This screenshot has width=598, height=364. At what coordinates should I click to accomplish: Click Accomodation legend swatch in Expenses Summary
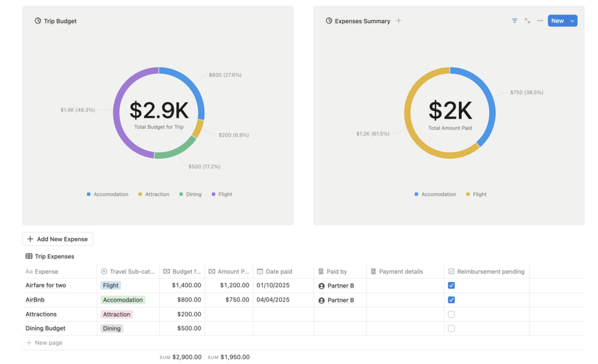417,194
